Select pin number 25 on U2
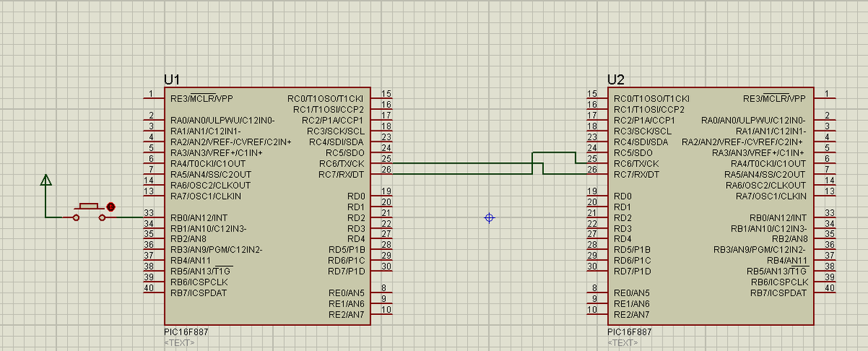 coord(592,159)
